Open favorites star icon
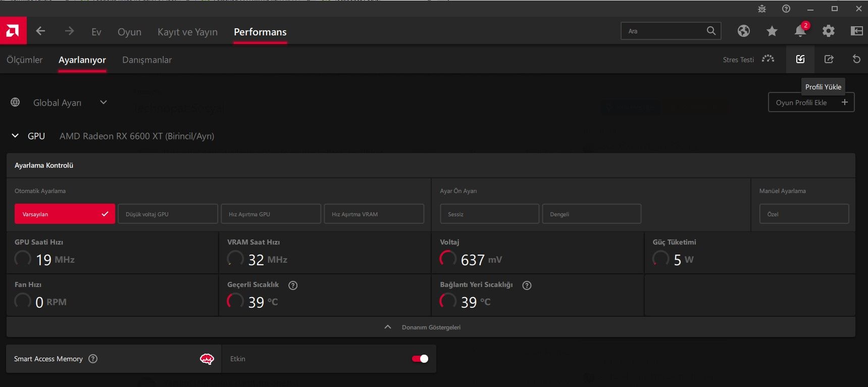This screenshot has height=387, width=868. [x=772, y=31]
